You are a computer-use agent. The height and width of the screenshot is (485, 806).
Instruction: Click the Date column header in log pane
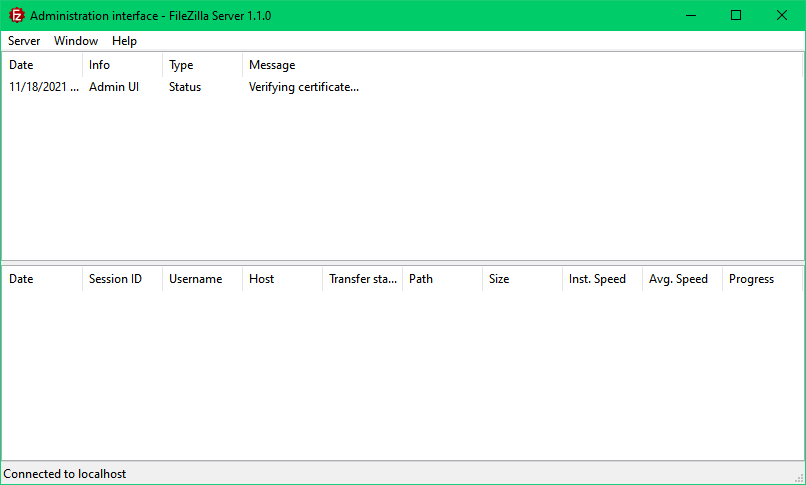click(x=41, y=65)
